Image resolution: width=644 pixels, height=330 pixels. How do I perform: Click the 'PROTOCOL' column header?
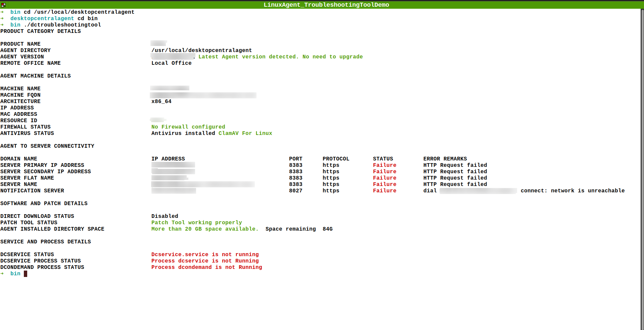pos(336,159)
